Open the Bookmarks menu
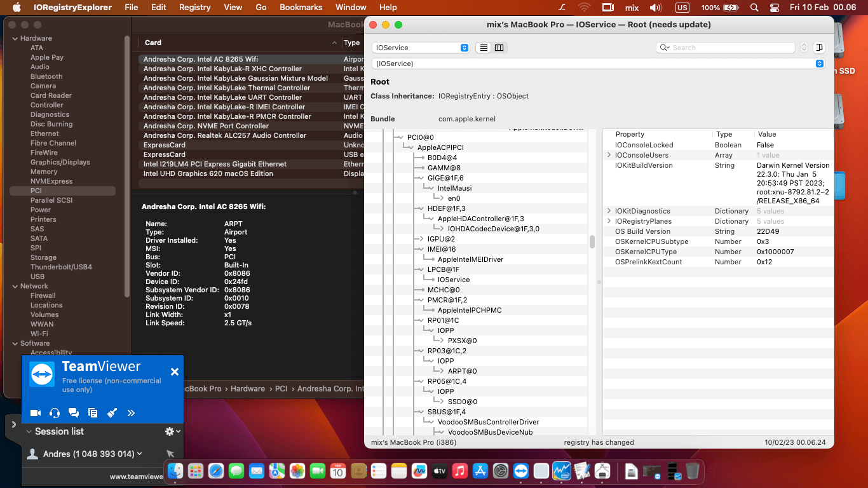 point(301,8)
